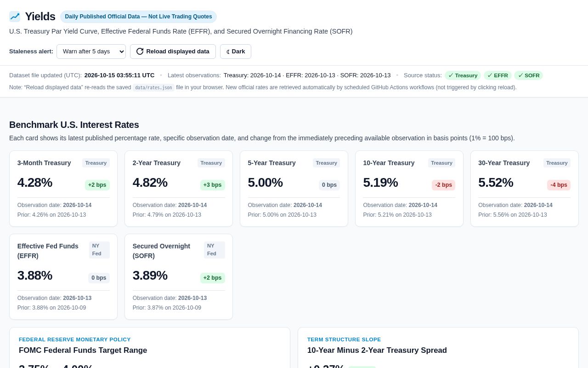Screen dimensions: 588x368
Task: Click the 4.28% rate value
Action: tap(35, 183)
